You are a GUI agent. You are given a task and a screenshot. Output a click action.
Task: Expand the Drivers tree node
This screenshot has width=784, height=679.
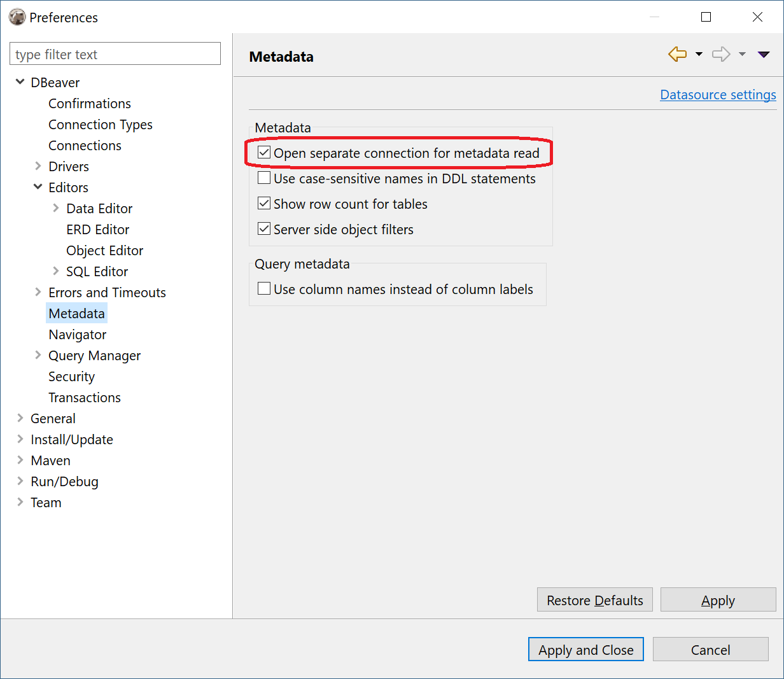tap(38, 166)
